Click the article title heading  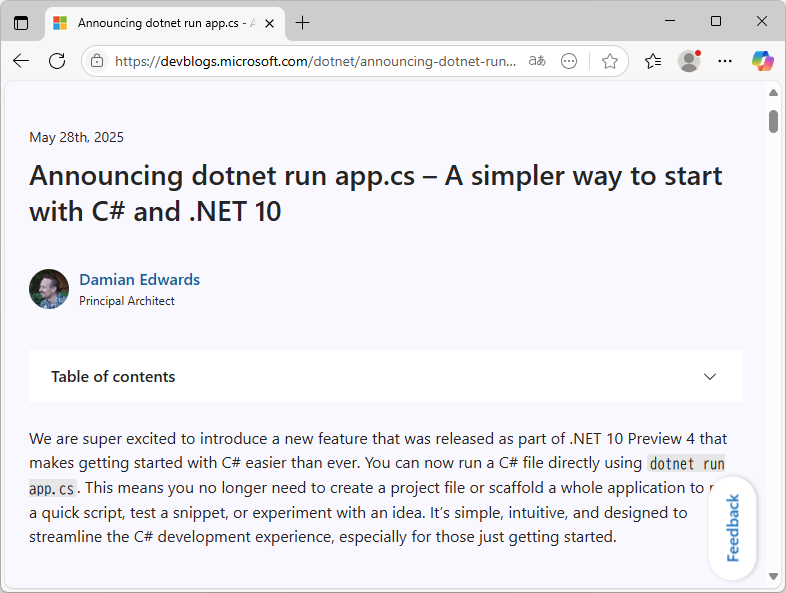(x=375, y=193)
